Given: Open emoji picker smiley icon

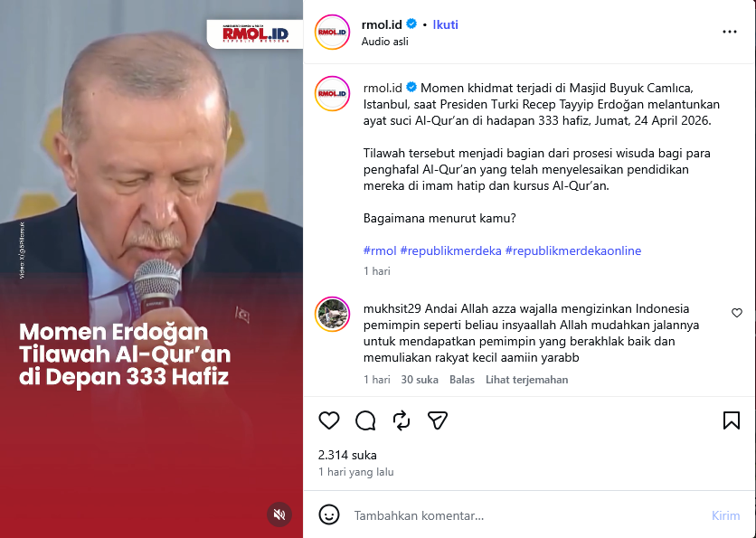Looking at the screenshot, I should [x=329, y=514].
